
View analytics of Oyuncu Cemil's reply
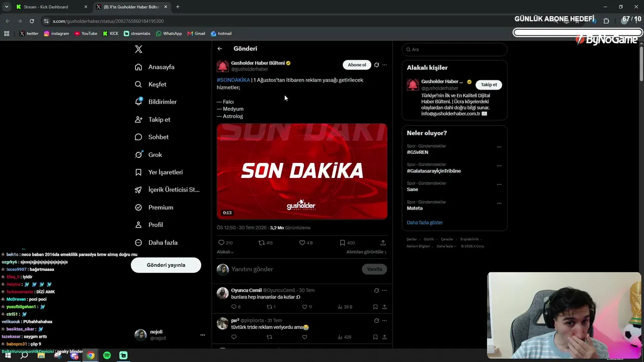point(340,307)
